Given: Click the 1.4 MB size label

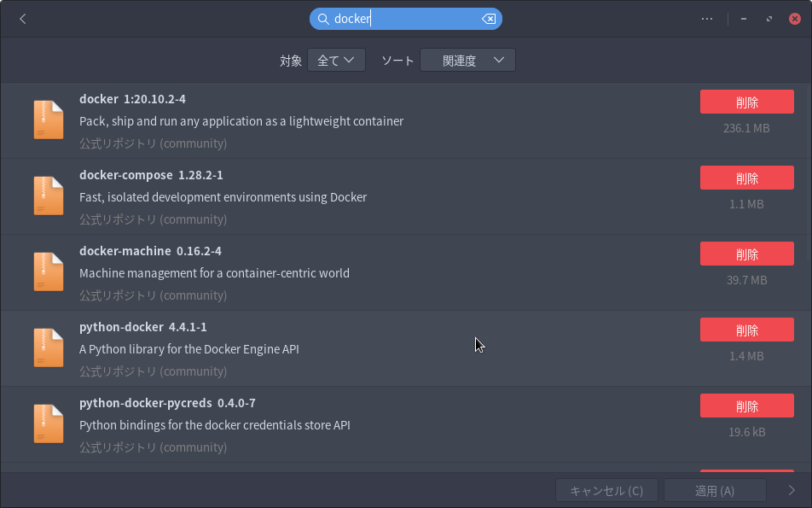Looking at the screenshot, I should pyautogui.click(x=746, y=356).
